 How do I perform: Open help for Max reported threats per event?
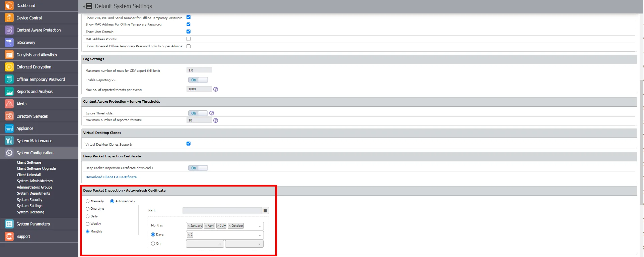tap(216, 89)
